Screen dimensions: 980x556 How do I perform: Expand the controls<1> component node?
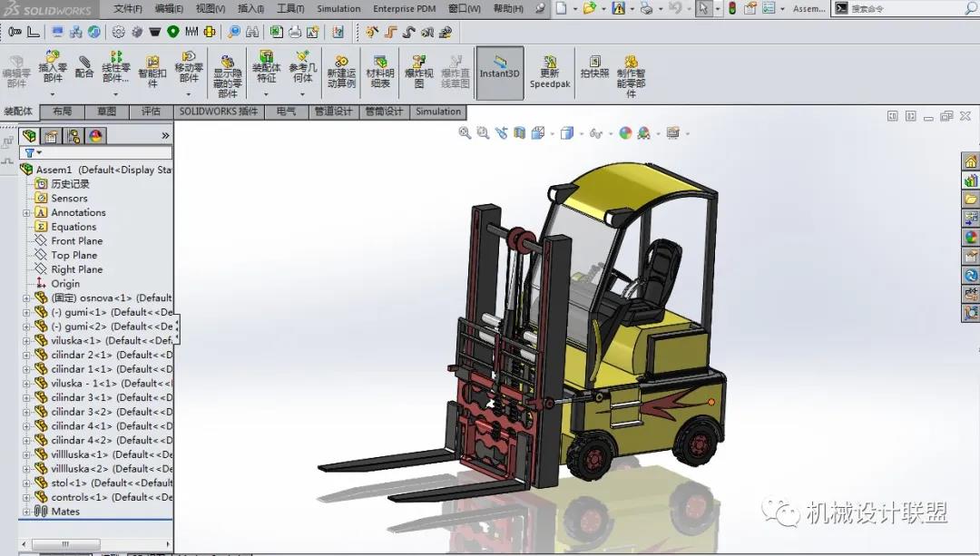tap(26, 498)
